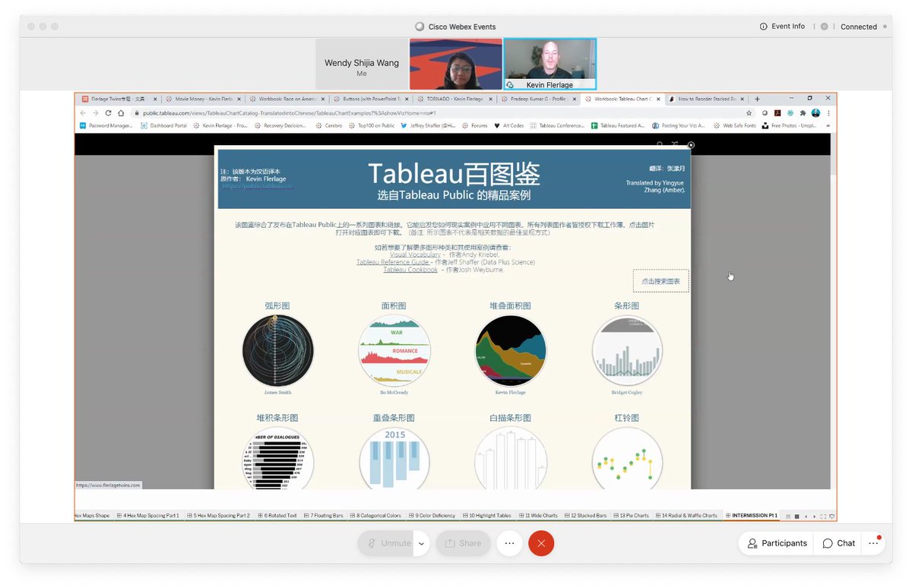Click the red leave event button
This screenshot has width=912, height=588.
pyautogui.click(x=541, y=543)
